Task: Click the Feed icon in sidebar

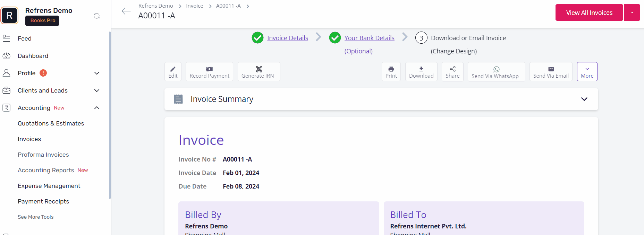Action: point(7,38)
